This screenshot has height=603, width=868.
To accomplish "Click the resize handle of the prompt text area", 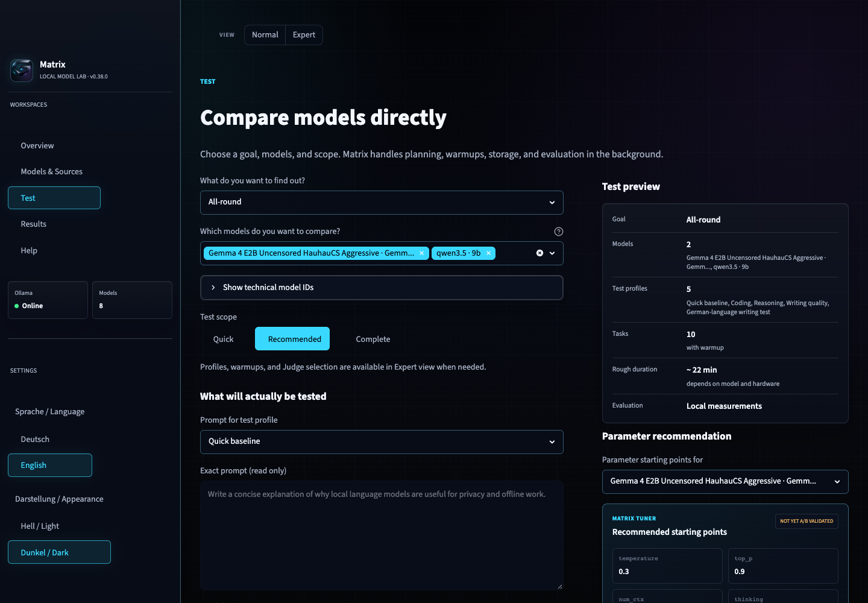I will tap(560, 586).
